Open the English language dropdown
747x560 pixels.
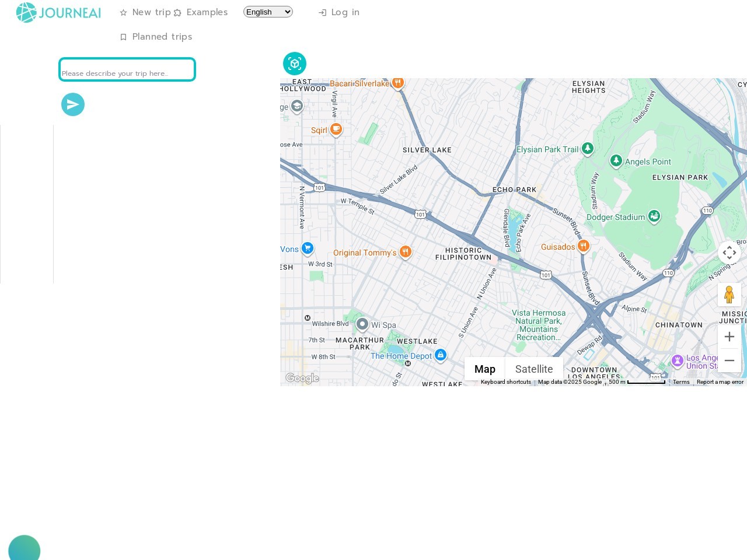268,12
